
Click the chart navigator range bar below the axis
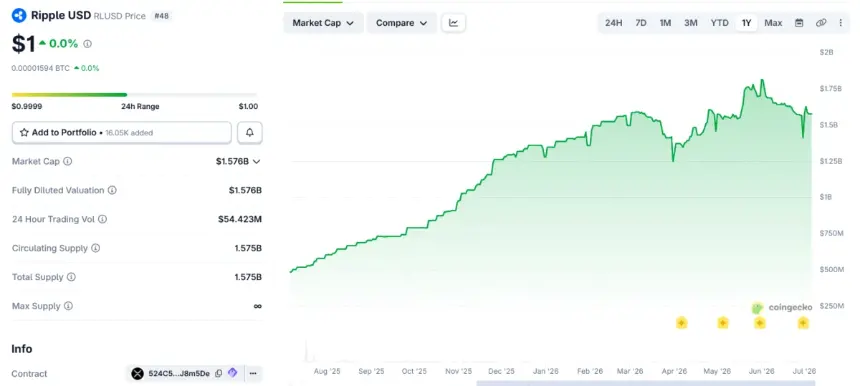646,383
